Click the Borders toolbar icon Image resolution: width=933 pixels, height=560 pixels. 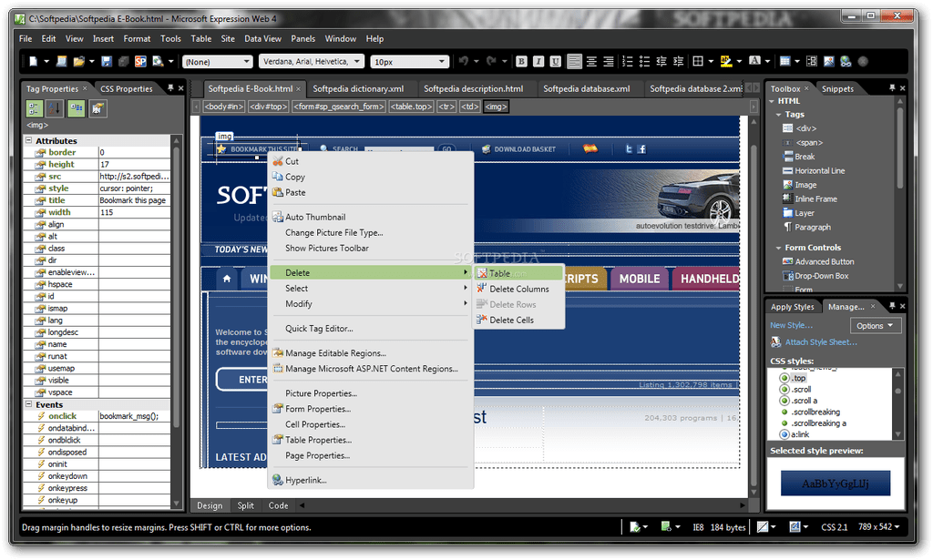coord(698,61)
